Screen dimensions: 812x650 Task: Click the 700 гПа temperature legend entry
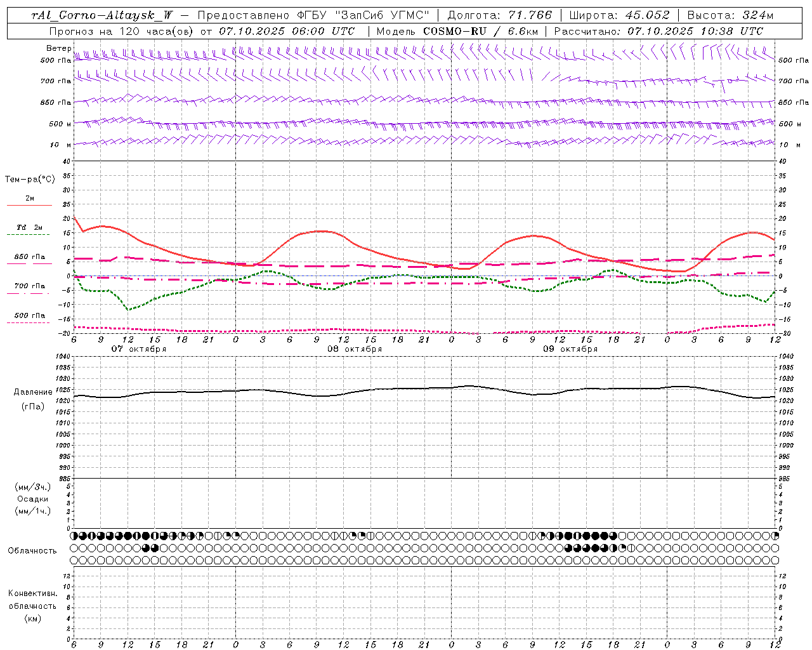coord(30,286)
